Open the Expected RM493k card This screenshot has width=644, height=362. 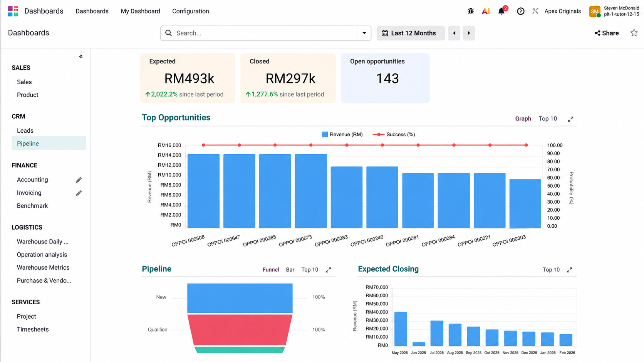pos(188,78)
